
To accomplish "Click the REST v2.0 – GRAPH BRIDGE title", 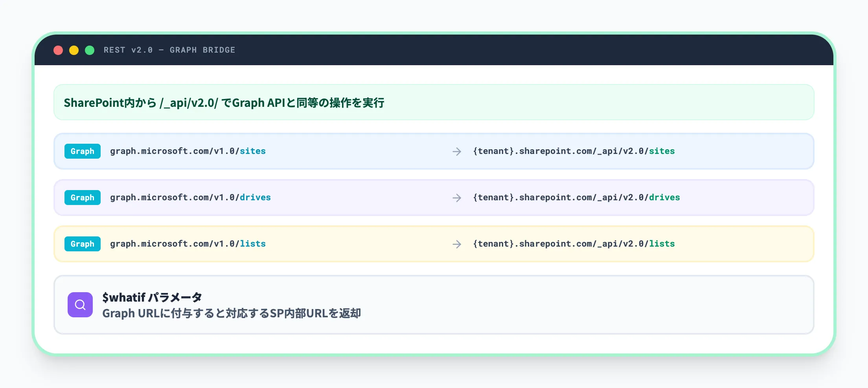I will click(x=169, y=50).
